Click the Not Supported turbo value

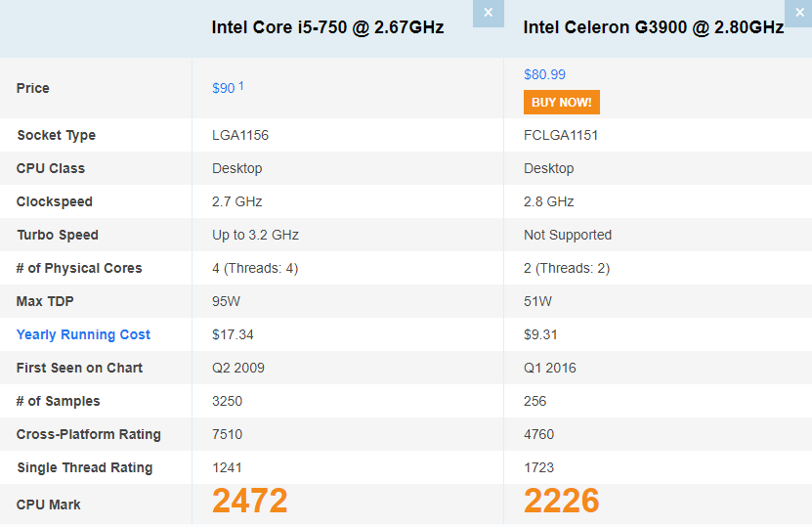(x=568, y=235)
